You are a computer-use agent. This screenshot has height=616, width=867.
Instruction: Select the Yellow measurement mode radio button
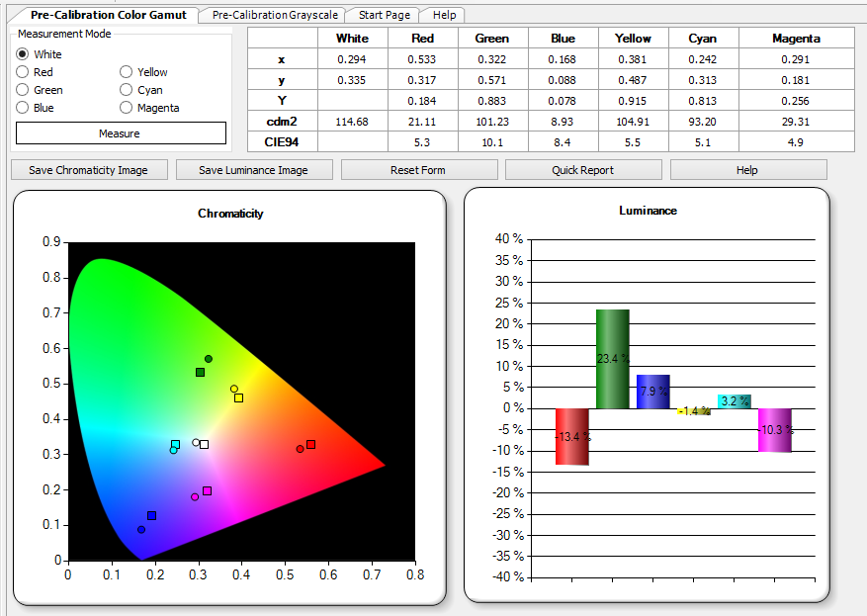coord(127,72)
